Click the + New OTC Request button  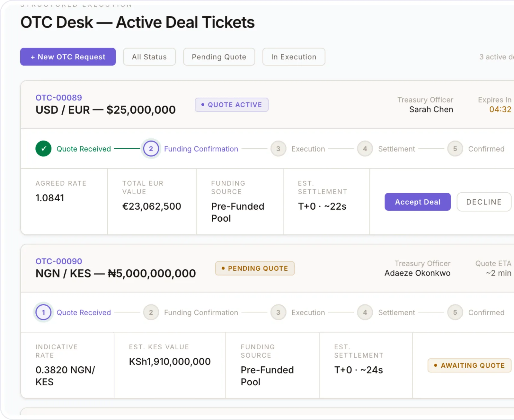(68, 57)
